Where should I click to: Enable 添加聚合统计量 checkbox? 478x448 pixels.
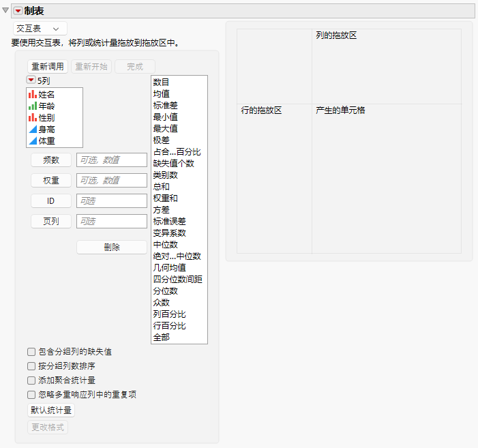(x=31, y=380)
